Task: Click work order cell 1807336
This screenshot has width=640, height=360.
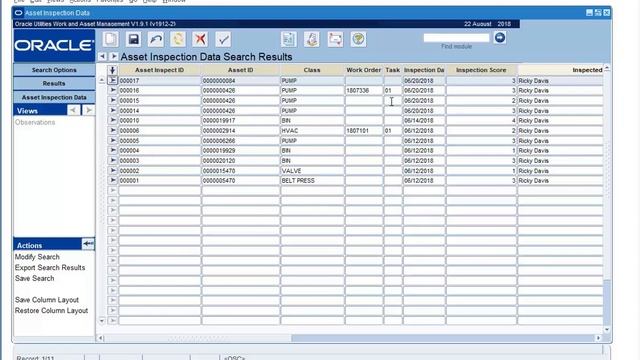Action: click(364, 91)
